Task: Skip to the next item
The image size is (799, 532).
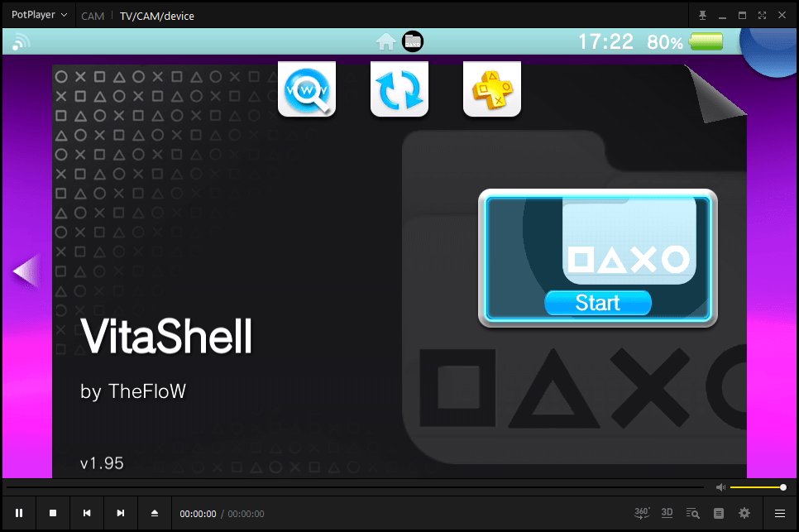Action: pyautogui.click(x=121, y=513)
